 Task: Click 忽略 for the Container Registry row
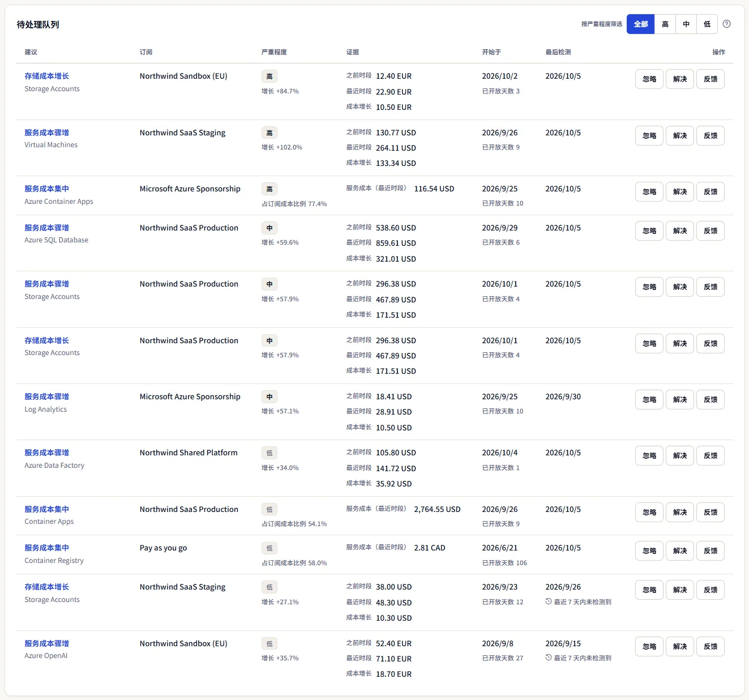(649, 550)
